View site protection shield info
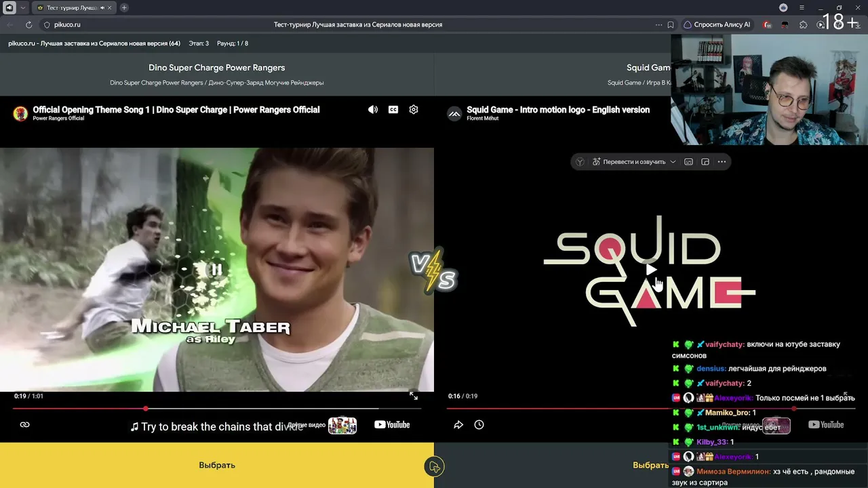The height and width of the screenshot is (488, 868). pos(47,24)
